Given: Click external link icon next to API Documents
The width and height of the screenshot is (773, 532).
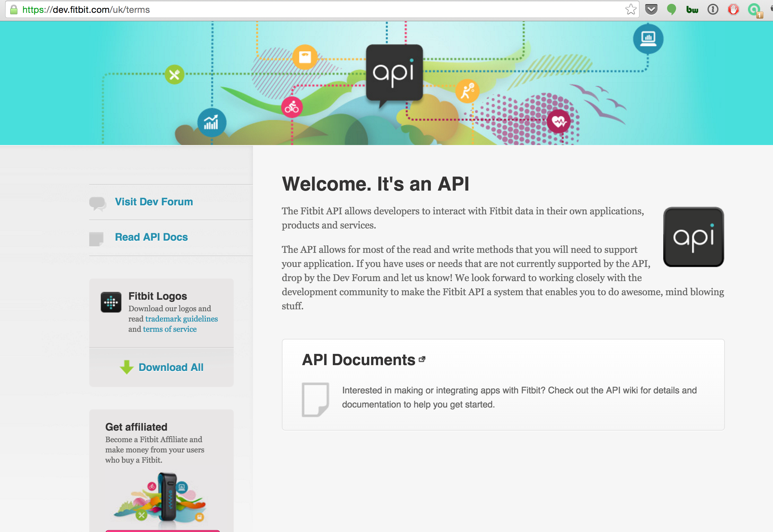Looking at the screenshot, I should (x=422, y=359).
